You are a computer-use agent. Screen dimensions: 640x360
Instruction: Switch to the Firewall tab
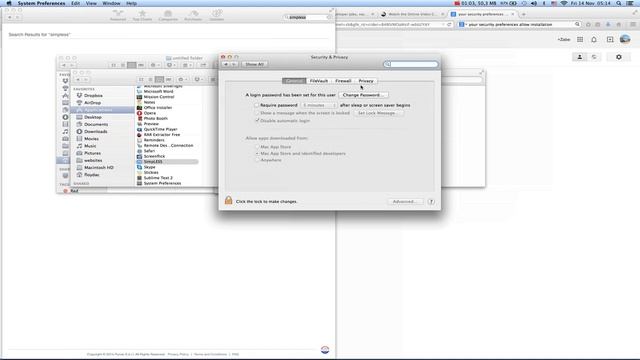[343, 81]
